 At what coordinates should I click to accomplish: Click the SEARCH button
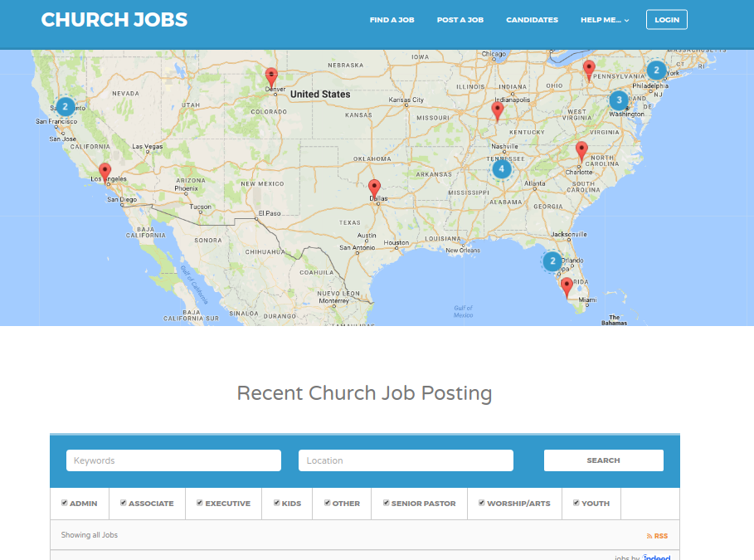pos(604,460)
